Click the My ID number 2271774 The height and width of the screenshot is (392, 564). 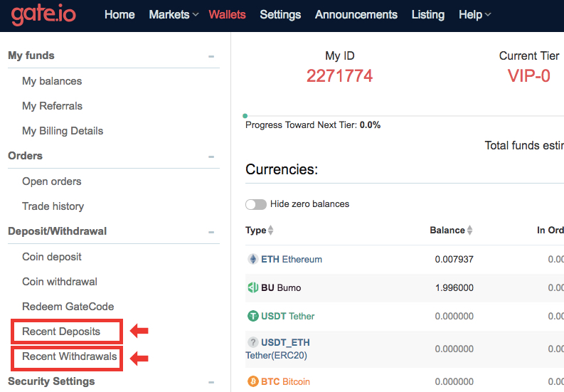coord(339,76)
